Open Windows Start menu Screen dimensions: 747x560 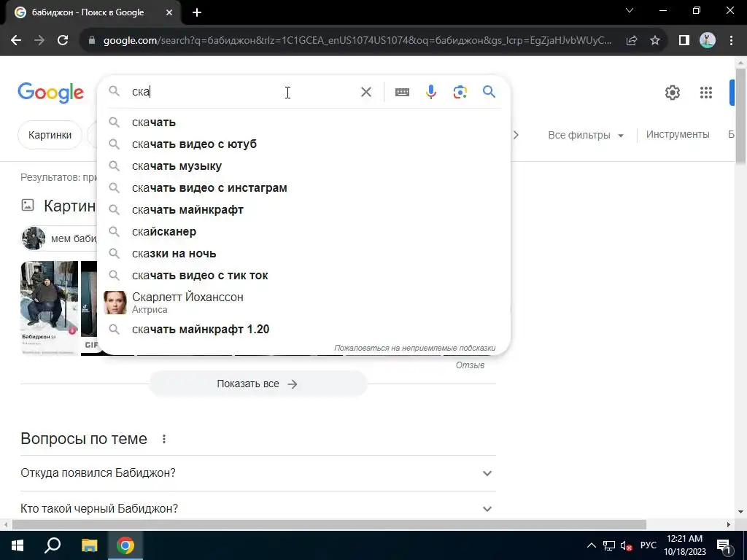18,545
